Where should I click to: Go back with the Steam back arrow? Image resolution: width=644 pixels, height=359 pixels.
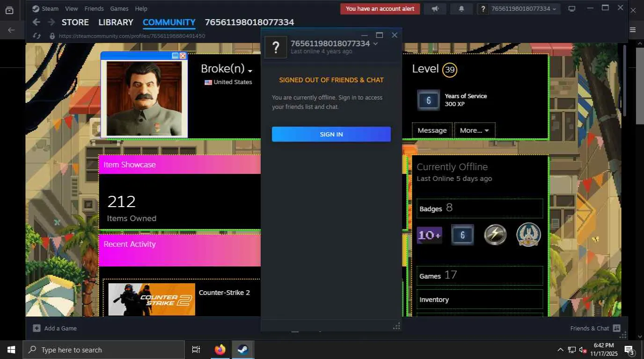(36, 22)
